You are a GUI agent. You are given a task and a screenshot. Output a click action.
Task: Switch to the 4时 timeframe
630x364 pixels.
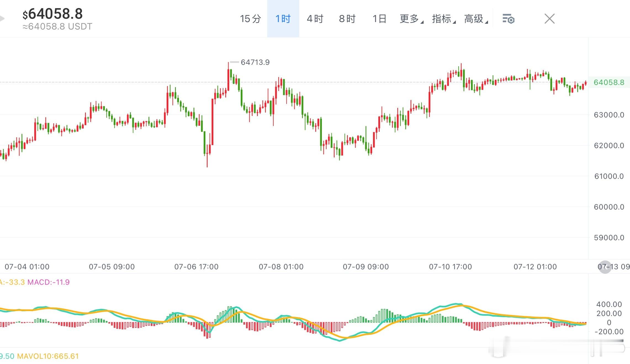pyautogui.click(x=315, y=19)
